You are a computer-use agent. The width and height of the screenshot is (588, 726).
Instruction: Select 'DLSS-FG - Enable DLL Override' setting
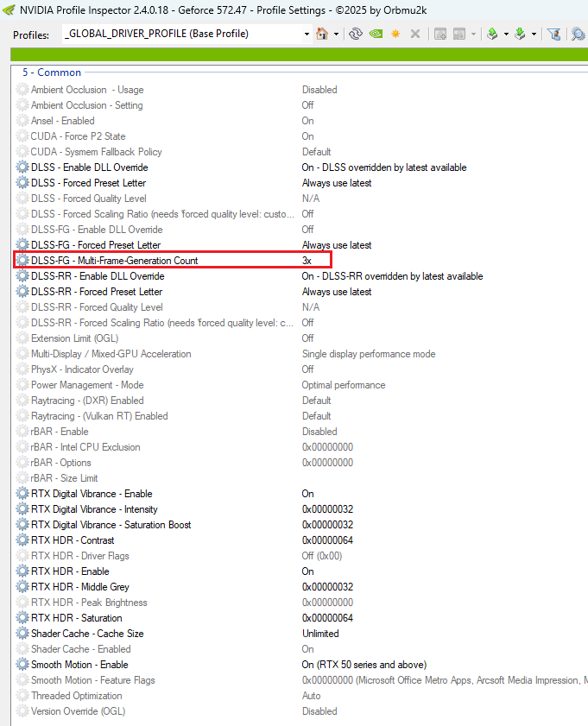[x=97, y=230]
